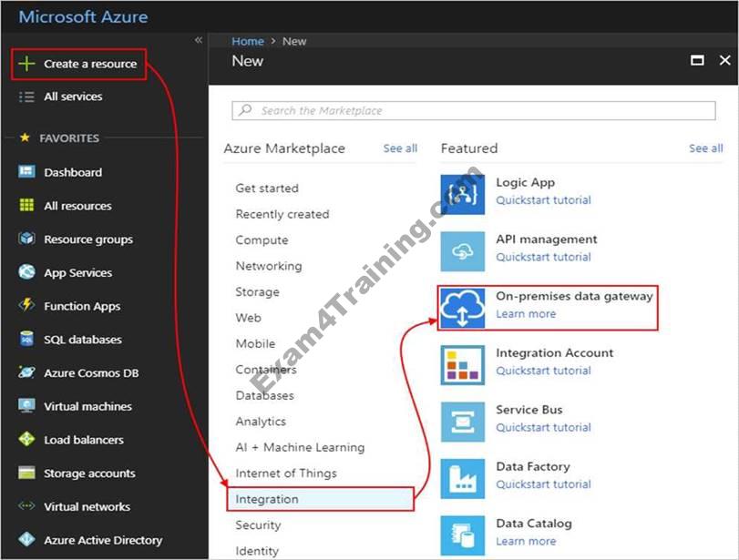Image resolution: width=739 pixels, height=560 pixels.
Task: Click the Data Factory icon
Action: coord(462,479)
